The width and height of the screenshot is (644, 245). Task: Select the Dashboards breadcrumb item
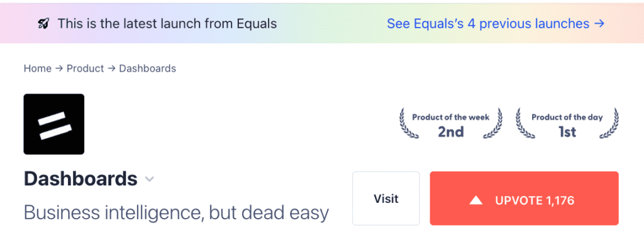coord(147,68)
